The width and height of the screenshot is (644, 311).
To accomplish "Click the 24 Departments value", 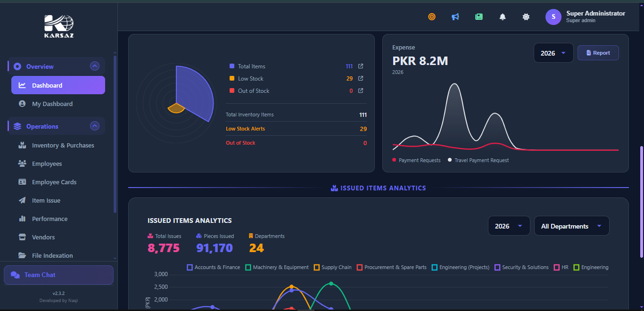I will click(x=256, y=248).
